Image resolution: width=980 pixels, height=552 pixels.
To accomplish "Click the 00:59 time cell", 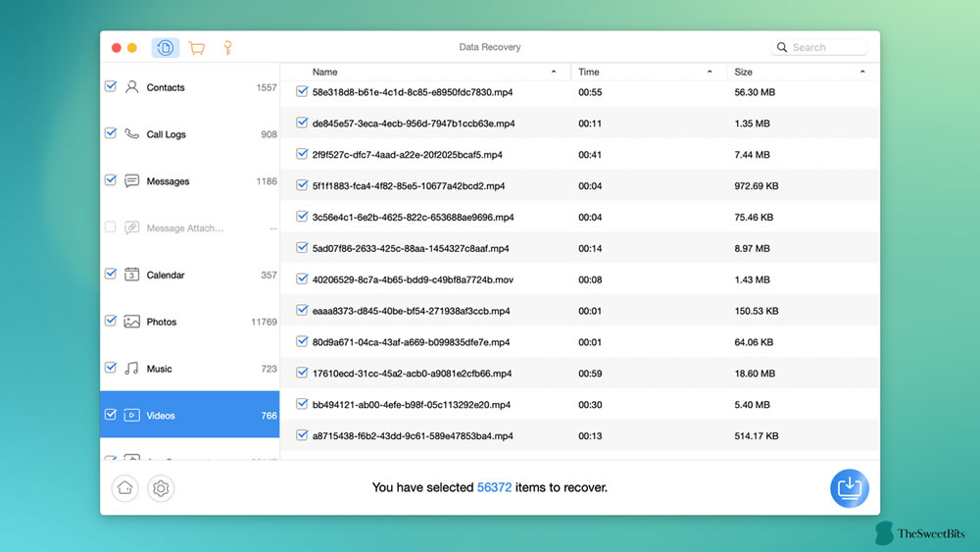I will click(x=590, y=374).
